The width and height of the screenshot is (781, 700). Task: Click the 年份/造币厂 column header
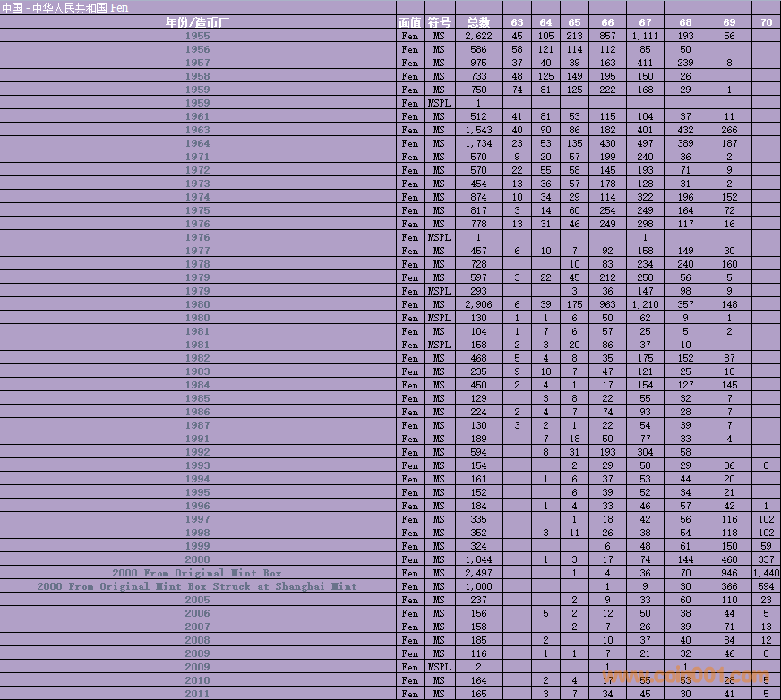pyautogui.click(x=197, y=21)
